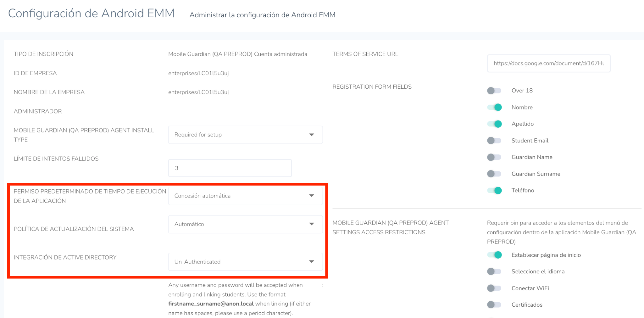Click the arrow of the Active Directory dropdown
The width and height of the screenshot is (644, 318).
pyautogui.click(x=312, y=262)
